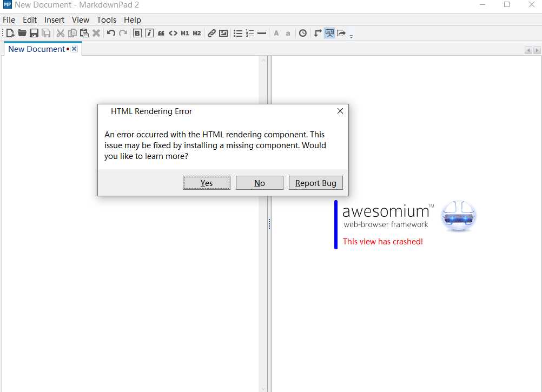
Task: Save the document using the floppy icon
Action: coord(34,33)
